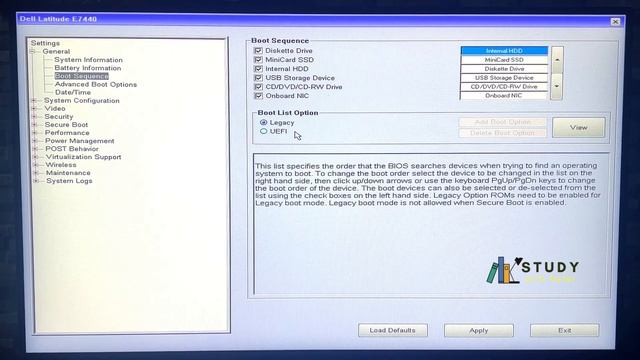
Task: Click the Maintenance category label
Action: 68,173
